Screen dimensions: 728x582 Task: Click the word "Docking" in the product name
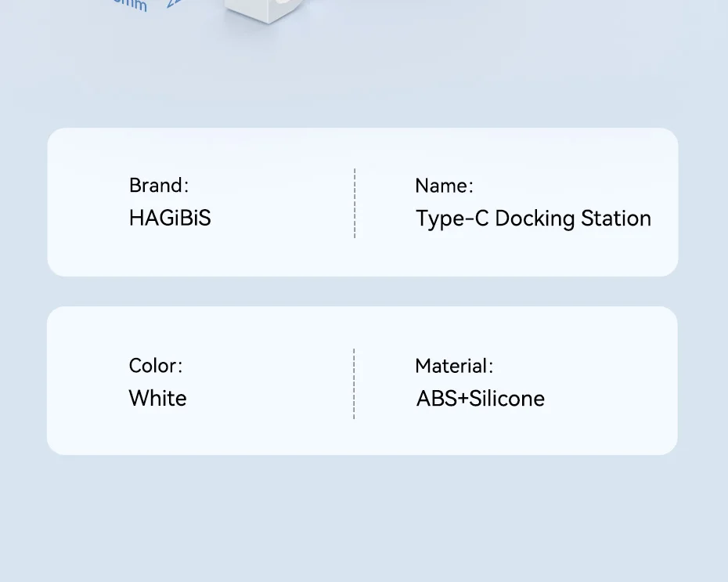[535, 219]
